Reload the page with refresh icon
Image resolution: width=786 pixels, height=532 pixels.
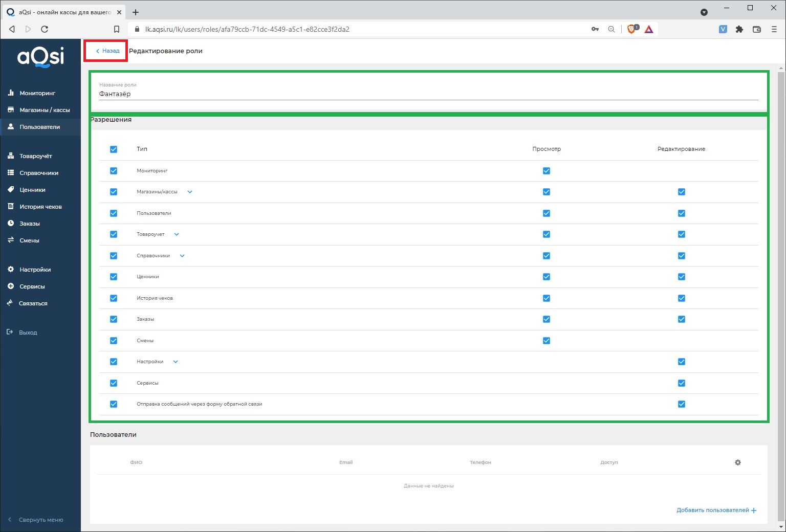point(45,29)
